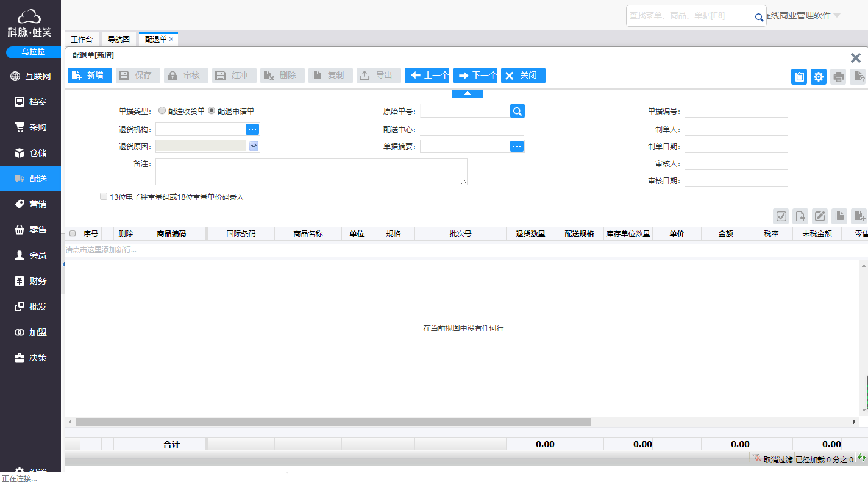
Task: Select the 配送收货单 radio option
Action: click(162, 111)
